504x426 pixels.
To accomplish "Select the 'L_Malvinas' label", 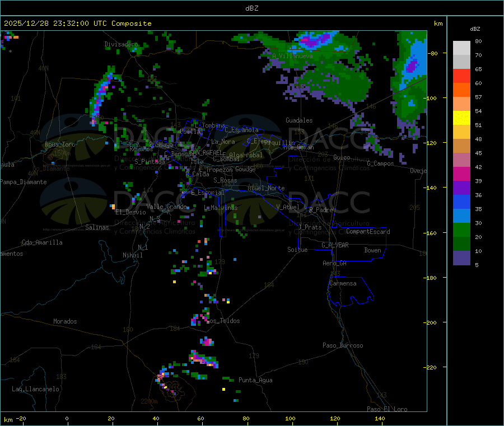I will pyautogui.click(x=221, y=208).
